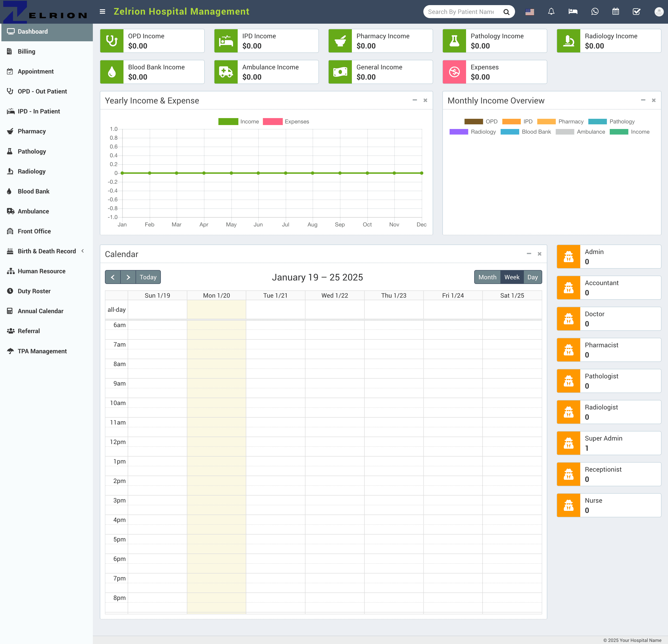Viewport: 668px width, 644px height.
Task: Go to next week in calendar
Action: [x=128, y=277]
